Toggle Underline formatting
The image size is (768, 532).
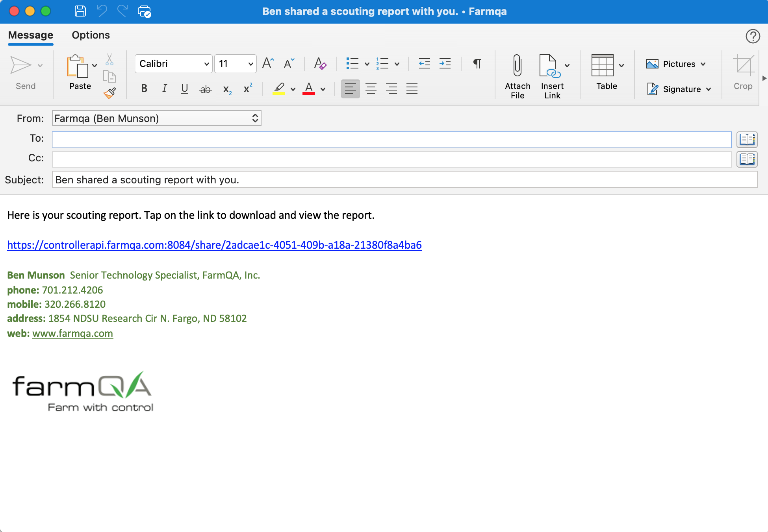click(x=184, y=89)
